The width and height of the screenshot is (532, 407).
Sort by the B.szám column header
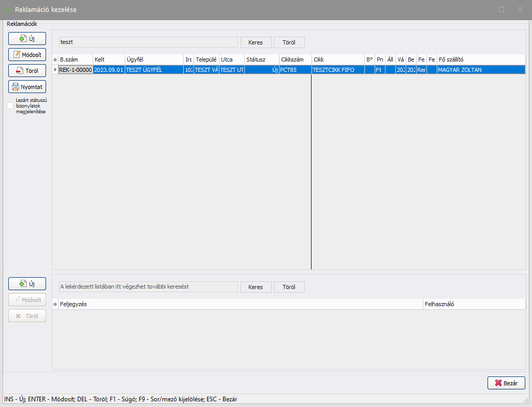76,59
